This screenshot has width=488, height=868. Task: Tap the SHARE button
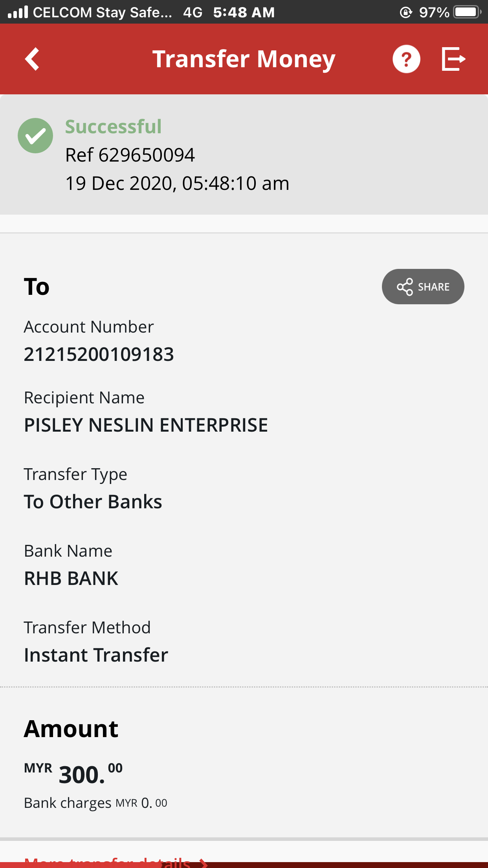pyautogui.click(x=423, y=287)
